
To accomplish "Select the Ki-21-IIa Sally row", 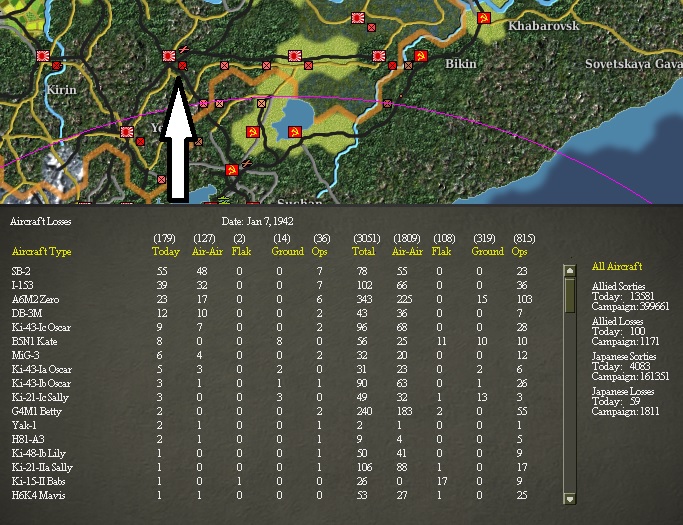I will [270, 467].
